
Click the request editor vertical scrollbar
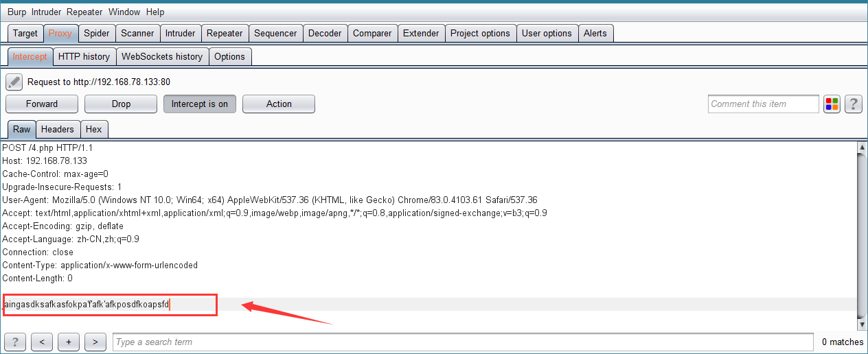tap(863, 235)
